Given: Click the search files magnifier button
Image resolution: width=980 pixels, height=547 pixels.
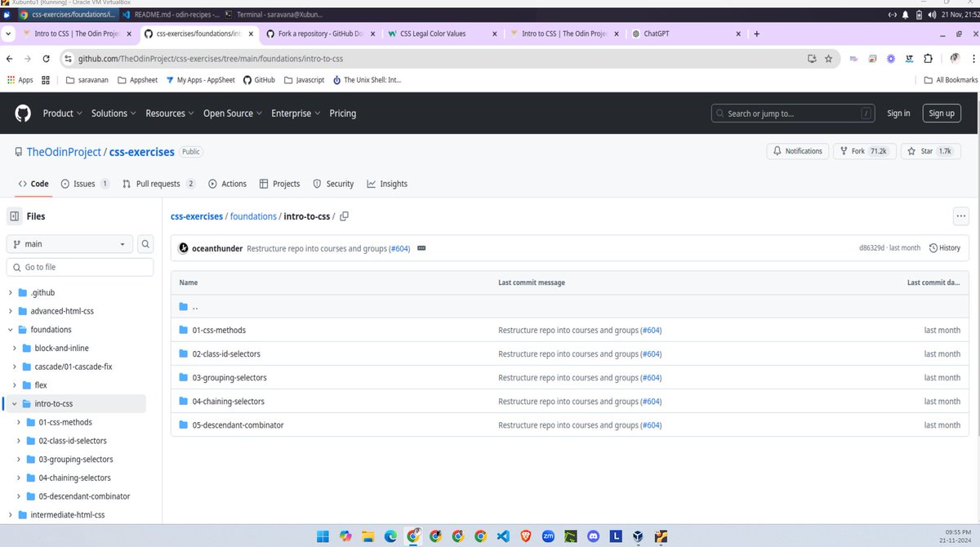Looking at the screenshot, I should pyautogui.click(x=145, y=244).
